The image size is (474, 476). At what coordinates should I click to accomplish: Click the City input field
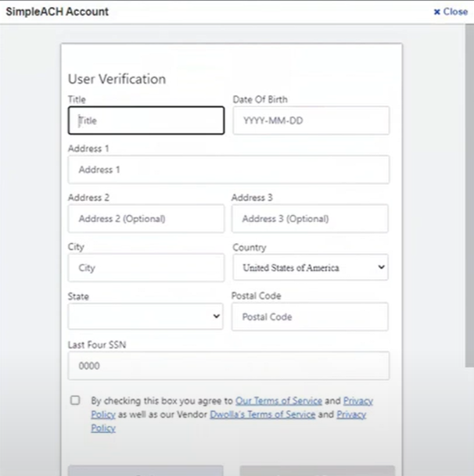pos(146,268)
